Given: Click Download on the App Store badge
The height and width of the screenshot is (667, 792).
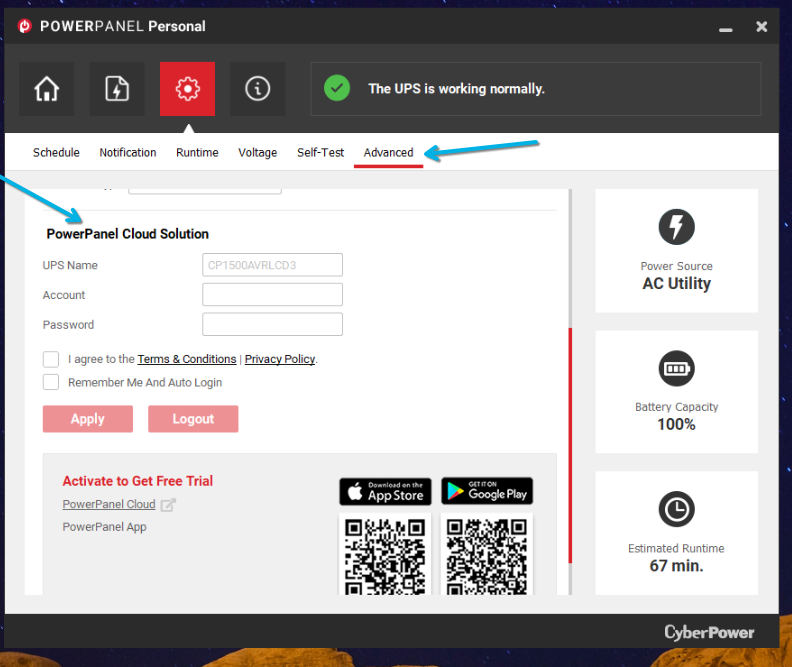Looking at the screenshot, I should [x=385, y=491].
